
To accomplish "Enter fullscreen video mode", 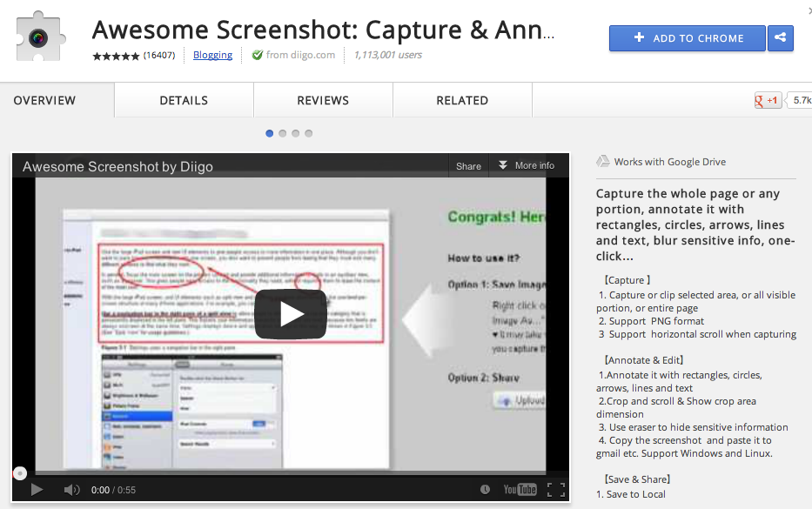I will pyautogui.click(x=556, y=489).
